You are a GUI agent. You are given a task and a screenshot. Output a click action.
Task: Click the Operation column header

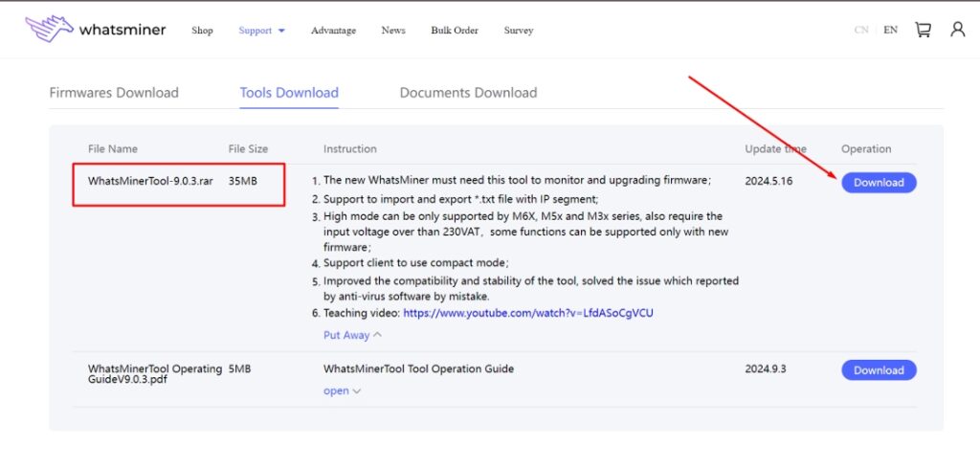(866, 148)
